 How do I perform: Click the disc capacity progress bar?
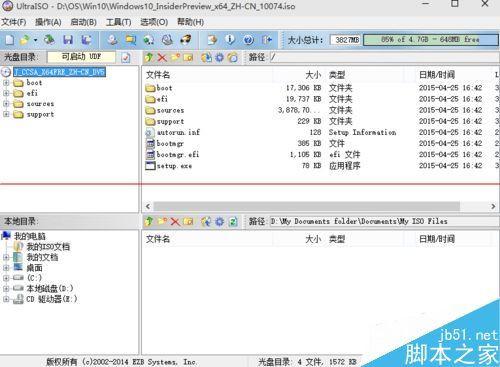click(x=431, y=40)
